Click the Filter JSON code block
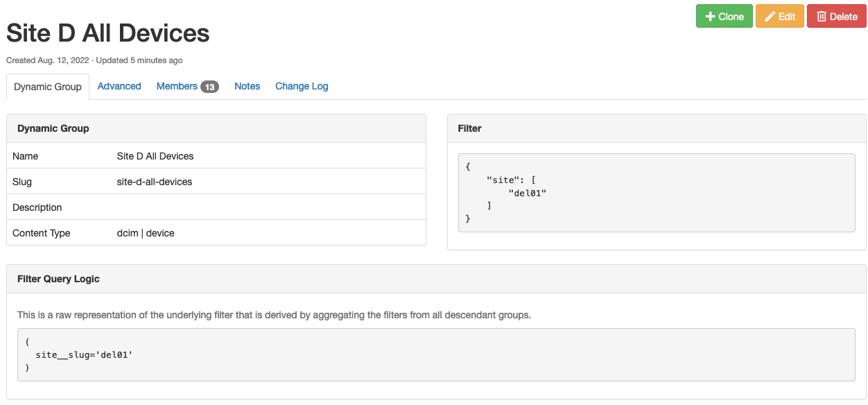This screenshot has width=868, height=405. 656,193
